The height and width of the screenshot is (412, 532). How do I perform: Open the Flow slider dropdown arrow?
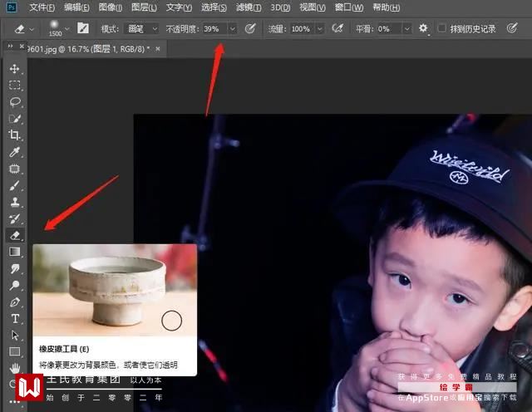pos(319,29)
